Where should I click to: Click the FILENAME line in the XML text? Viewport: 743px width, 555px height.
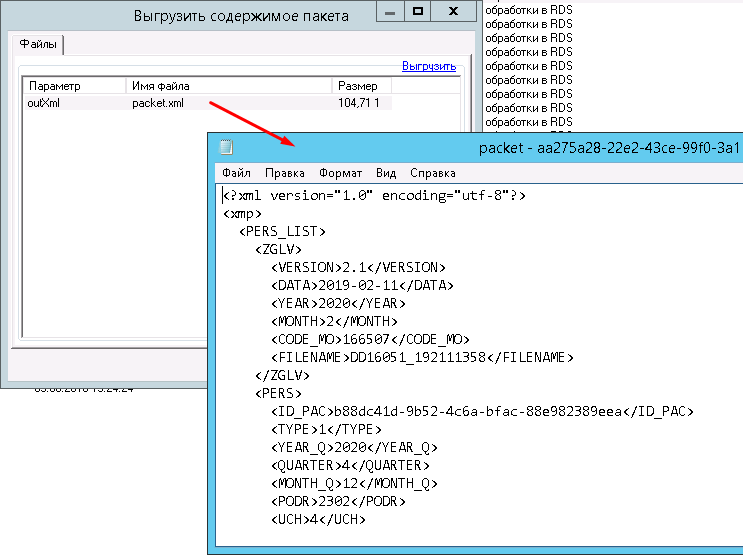point(421,357)
